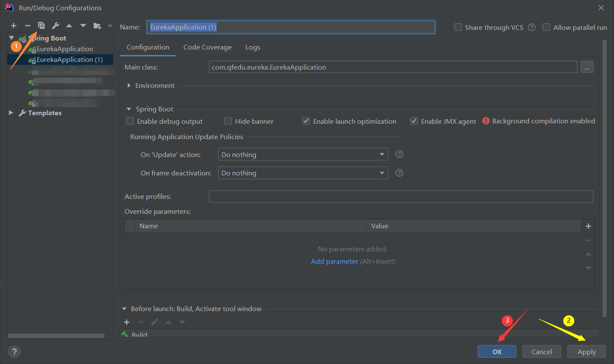Create a new configuration folder
This screenshot has width=614, height=364.
pos(97,26)
